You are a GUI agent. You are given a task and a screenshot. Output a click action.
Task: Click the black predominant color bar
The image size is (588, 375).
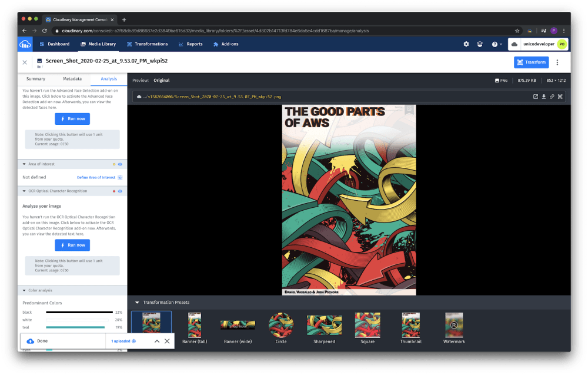click(79, 313)
